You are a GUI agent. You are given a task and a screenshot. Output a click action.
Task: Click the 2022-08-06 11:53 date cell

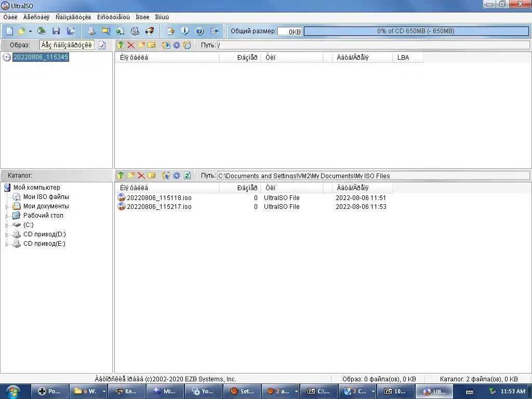point(361,207)
